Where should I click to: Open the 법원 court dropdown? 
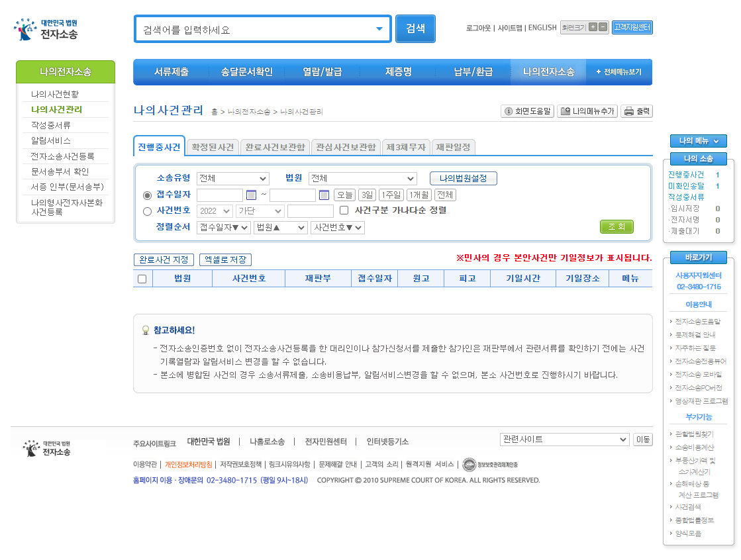(362, 179)
